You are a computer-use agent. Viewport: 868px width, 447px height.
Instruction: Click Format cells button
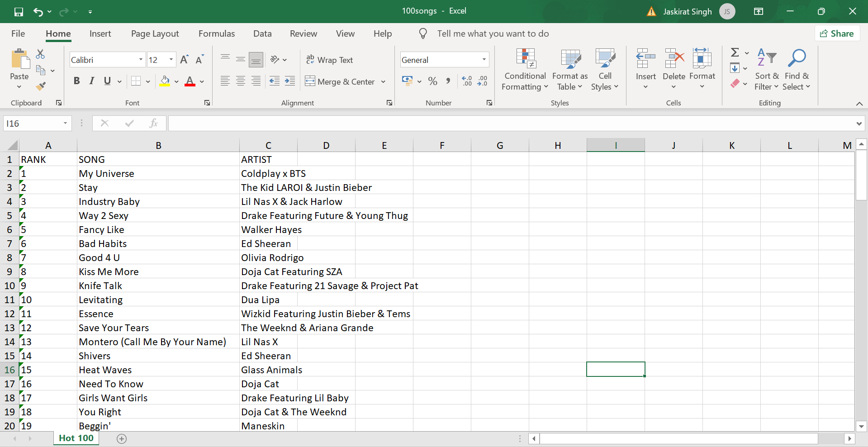point(702,69)
